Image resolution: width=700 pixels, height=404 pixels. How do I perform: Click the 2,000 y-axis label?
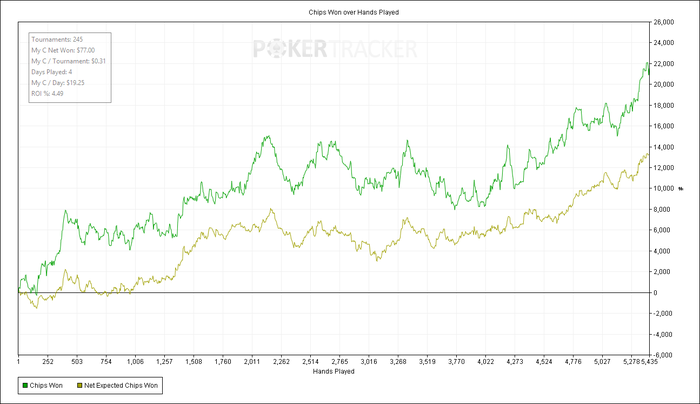click(662, 272)
